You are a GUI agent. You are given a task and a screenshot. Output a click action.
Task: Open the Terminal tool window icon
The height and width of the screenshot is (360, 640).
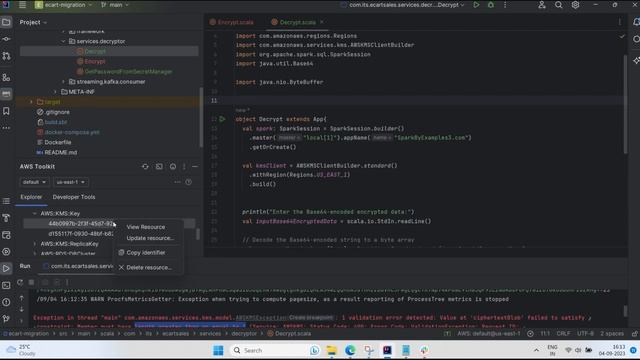6,285
